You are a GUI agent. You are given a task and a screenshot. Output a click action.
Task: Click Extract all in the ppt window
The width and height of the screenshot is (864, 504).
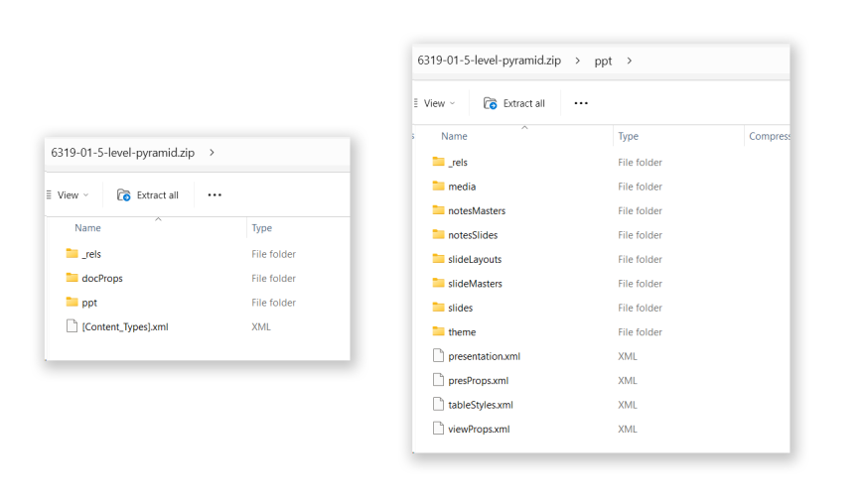pos(514,103)
